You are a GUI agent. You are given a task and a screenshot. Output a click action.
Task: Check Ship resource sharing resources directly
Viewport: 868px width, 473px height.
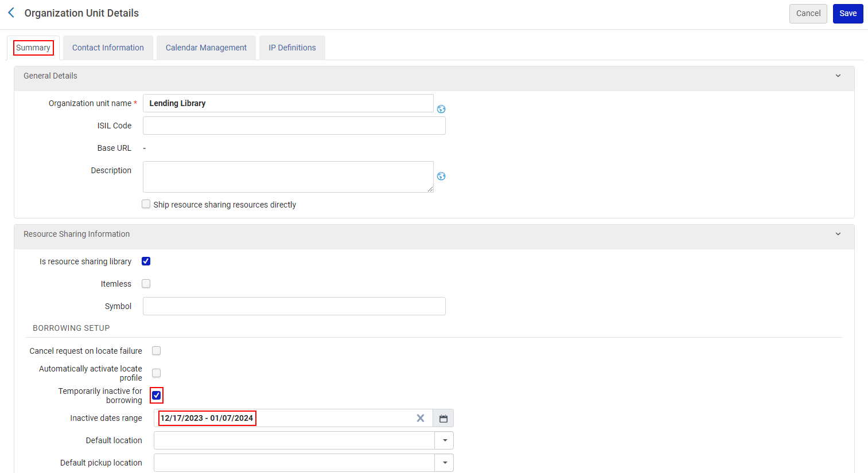146,204
